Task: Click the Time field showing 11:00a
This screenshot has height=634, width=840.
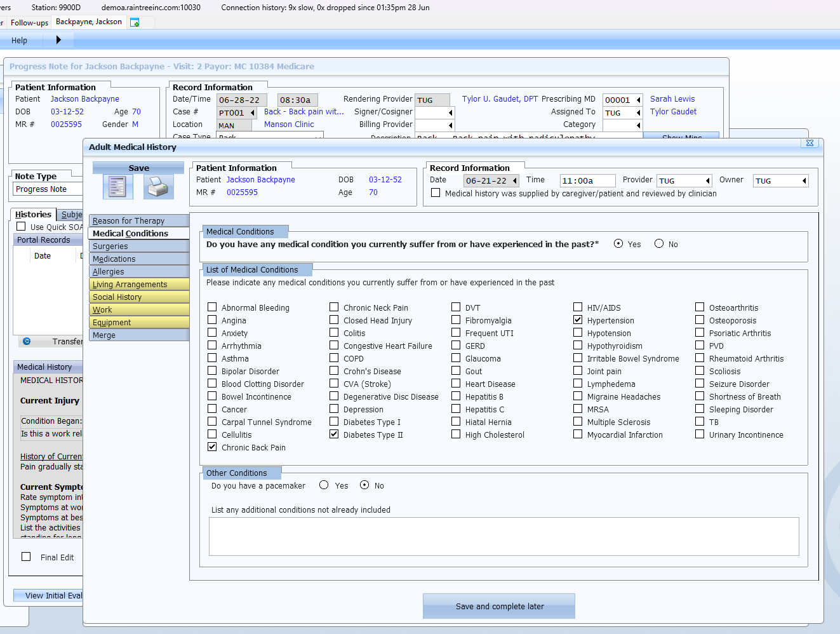Action: pos(587,180)
